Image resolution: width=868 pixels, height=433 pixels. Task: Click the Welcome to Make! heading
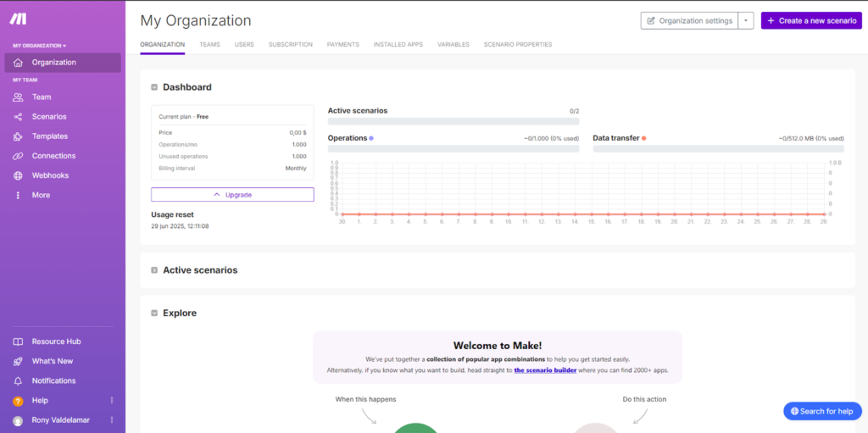coord(498,346)
